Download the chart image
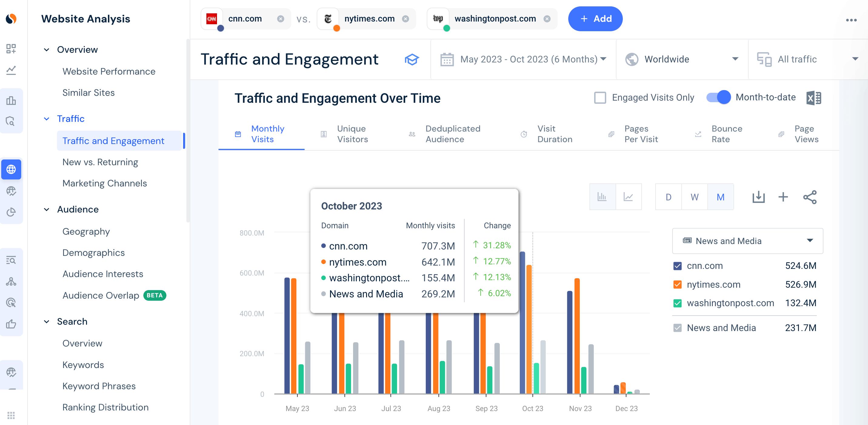 pos(758,197)
